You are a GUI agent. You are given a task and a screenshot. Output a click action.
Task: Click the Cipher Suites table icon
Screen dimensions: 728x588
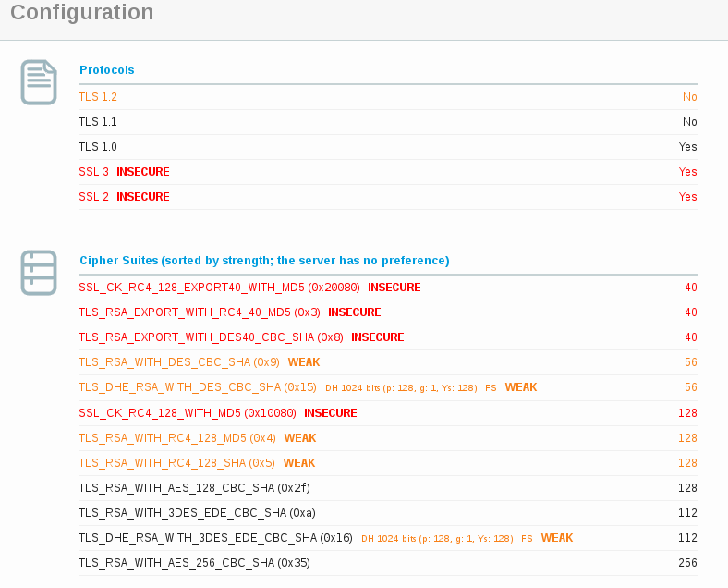[x=39, y=273]
